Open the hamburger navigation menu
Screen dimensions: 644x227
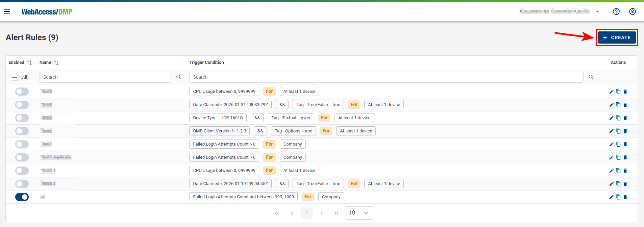click(7, 11)
